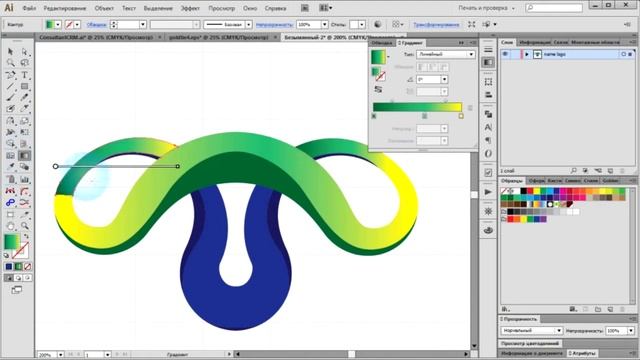Open the gradient Type dropdown
This screenshot has width=640, height=360.
click(446, 54)
